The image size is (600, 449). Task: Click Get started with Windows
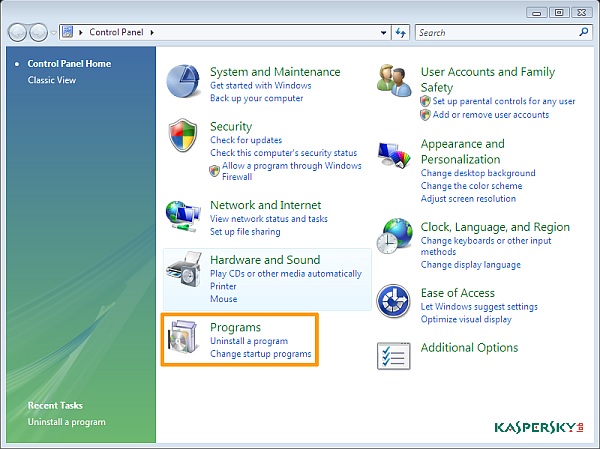point(261,85)
